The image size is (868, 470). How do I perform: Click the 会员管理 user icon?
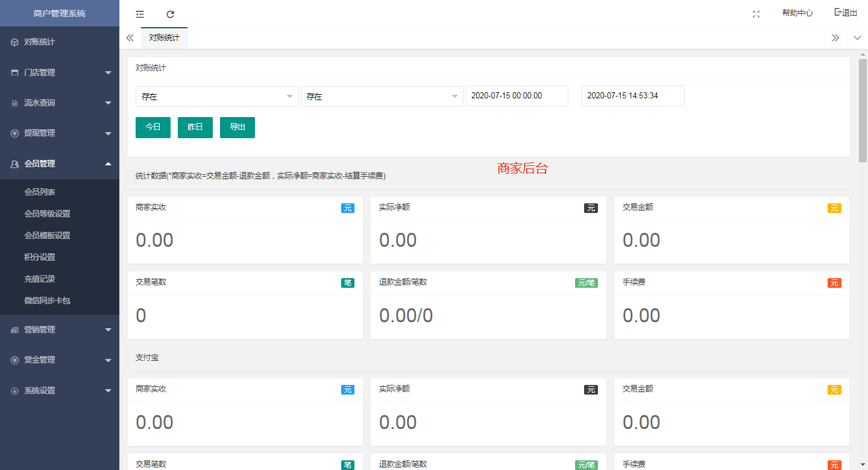[x=14, y=164]
